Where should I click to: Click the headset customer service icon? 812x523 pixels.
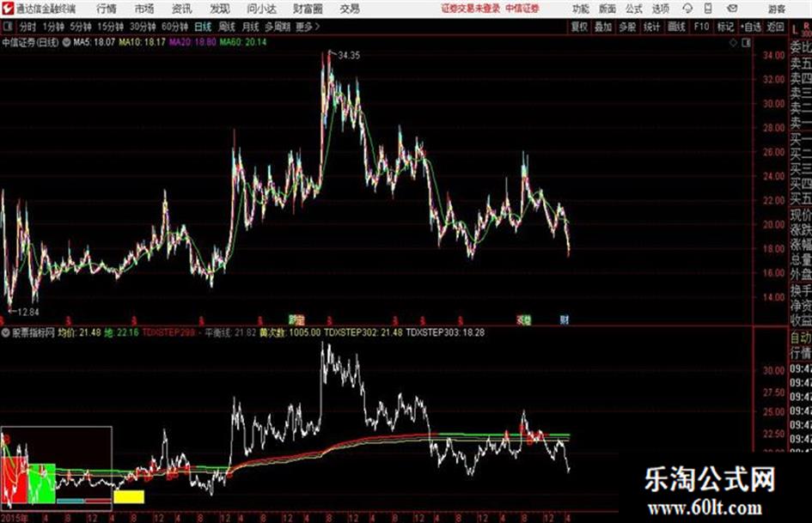(x=687, y=9)
